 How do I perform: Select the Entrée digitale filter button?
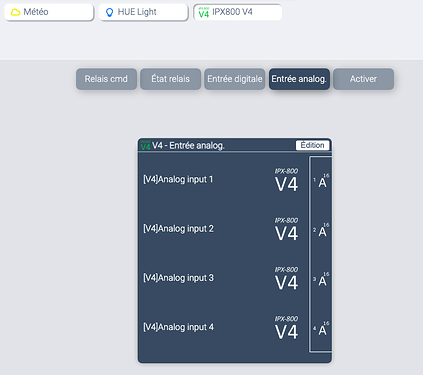pos(235,79)
